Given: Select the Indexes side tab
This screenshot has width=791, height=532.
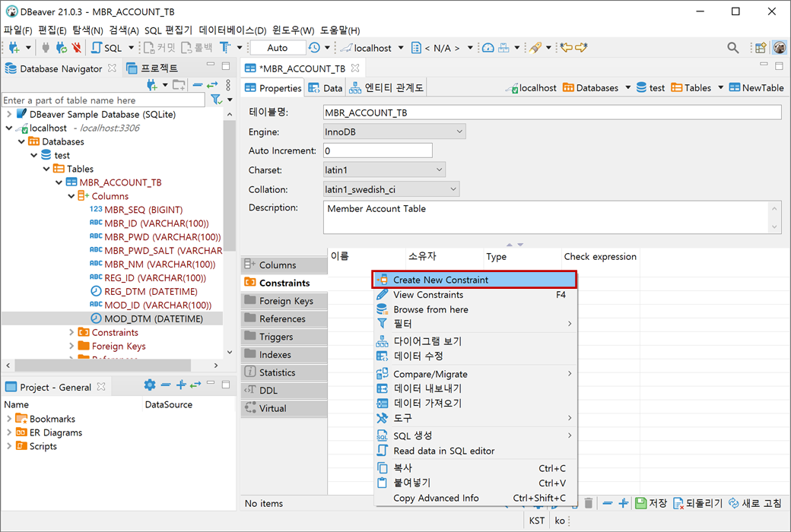Looking at the screenshot, I should (284, 354).
